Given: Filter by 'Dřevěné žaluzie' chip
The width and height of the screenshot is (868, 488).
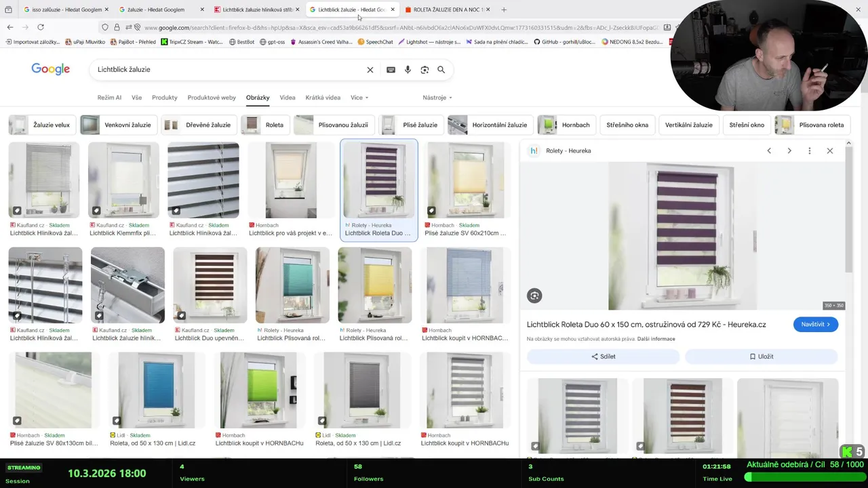Looking at the screenshot, I should (x=199, y=125).
